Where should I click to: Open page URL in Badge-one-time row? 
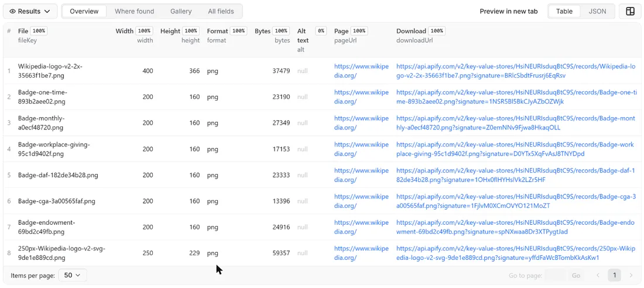point(361,97)
